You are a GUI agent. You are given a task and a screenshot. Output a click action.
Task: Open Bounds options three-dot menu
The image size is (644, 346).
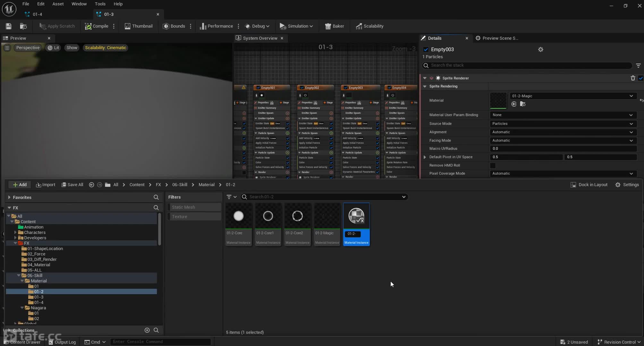[191, 26]
